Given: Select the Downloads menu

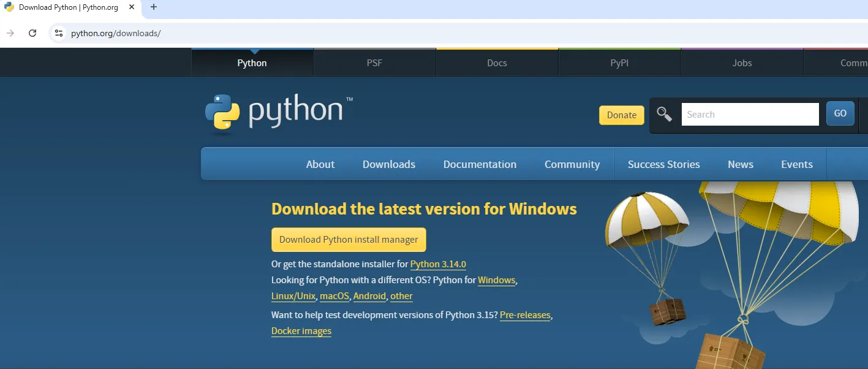Looking at the screenshot, I should click(388, 164).
